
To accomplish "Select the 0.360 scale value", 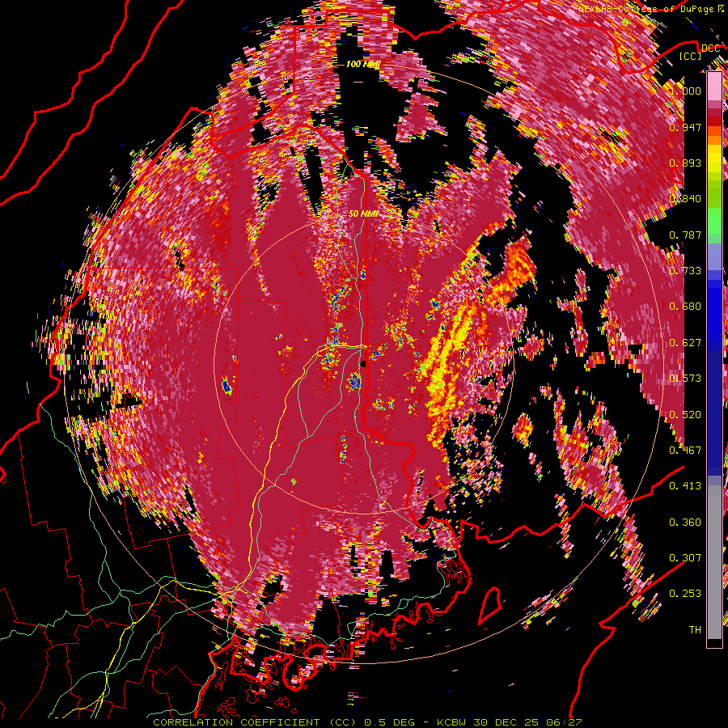I will (x=685, y=523).
